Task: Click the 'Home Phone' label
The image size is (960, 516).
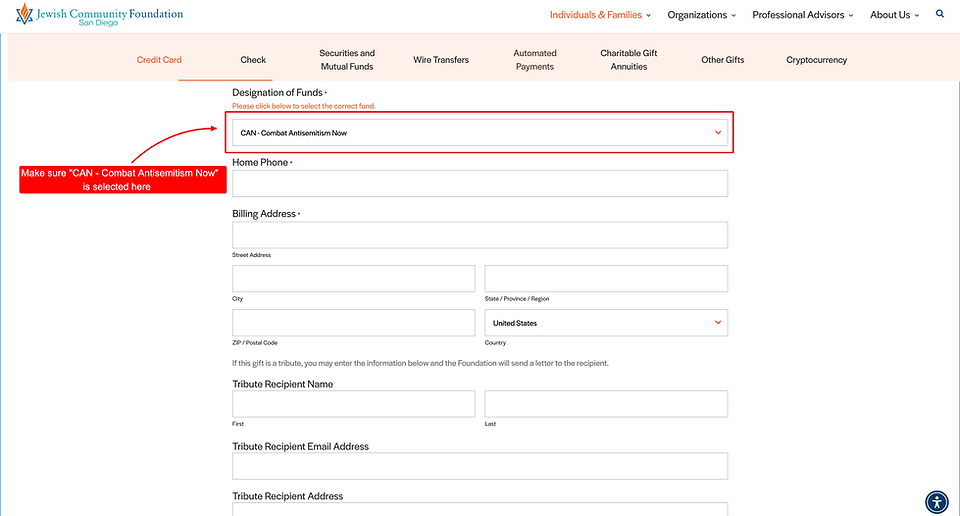Action: point(260,162)
